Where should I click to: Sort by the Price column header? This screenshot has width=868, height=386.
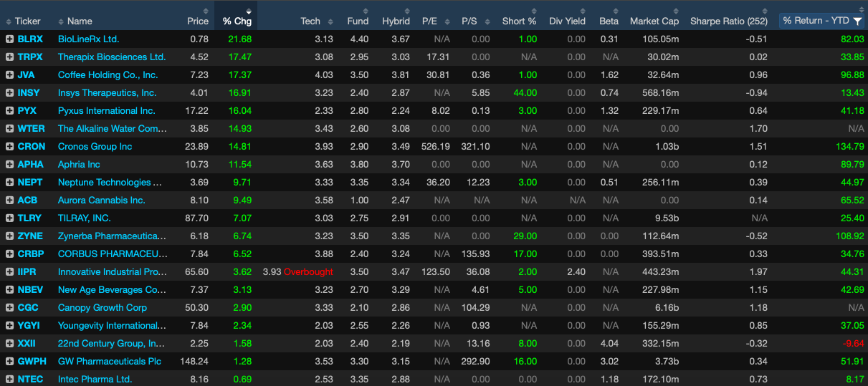198,21
